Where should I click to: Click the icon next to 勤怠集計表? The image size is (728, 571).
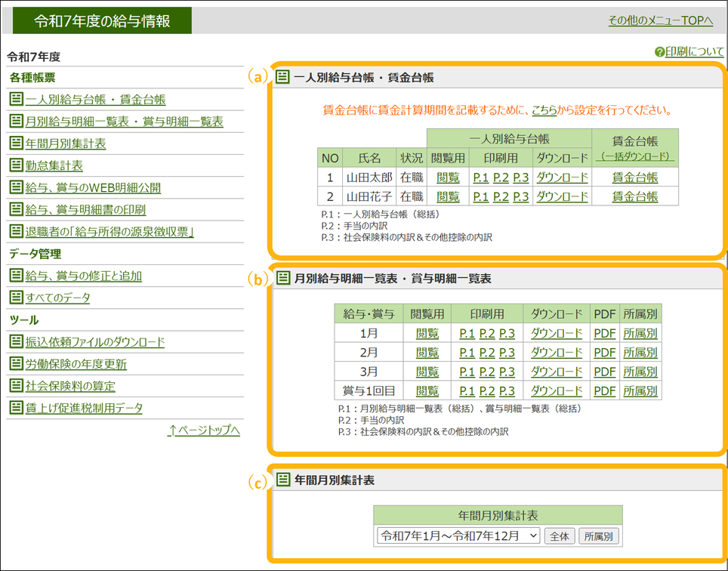[x=16, y=165]
